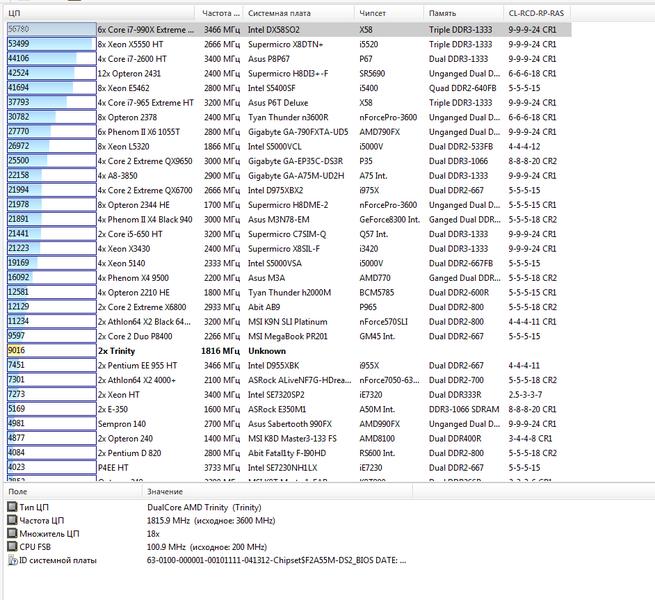The height and width of the screenshot is (600, 655).
Task: Click the 2.5-3-3-7 timing cell
Action: coord(525,395)
